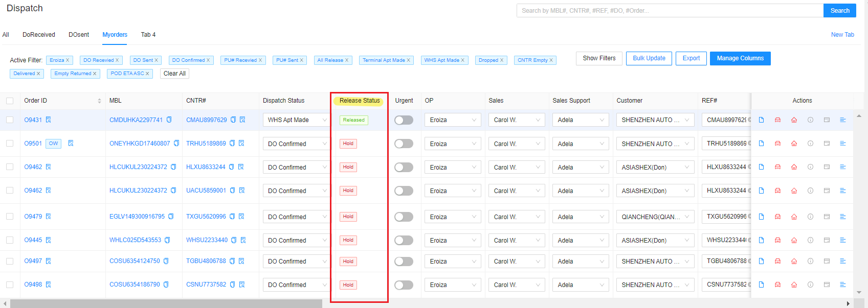Click the red truck icon for order O9431
This screenshot has height=308, width=868.
point(777,120)
